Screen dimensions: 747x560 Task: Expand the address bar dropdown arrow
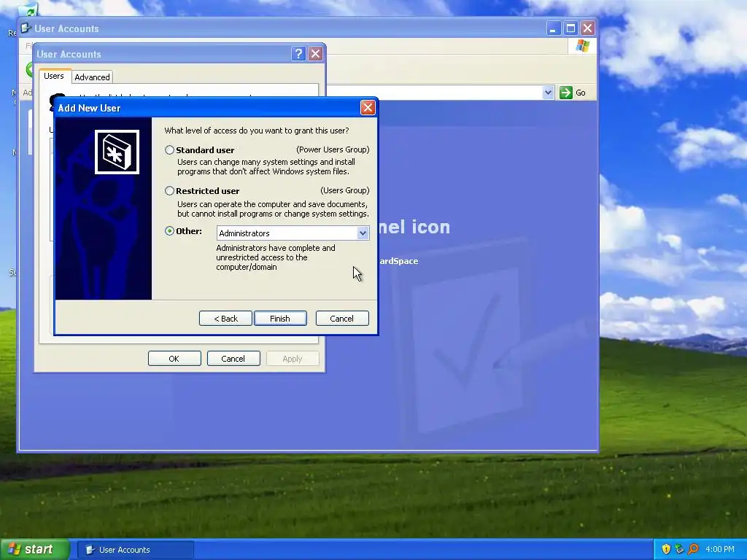click(x=549, y=93)
